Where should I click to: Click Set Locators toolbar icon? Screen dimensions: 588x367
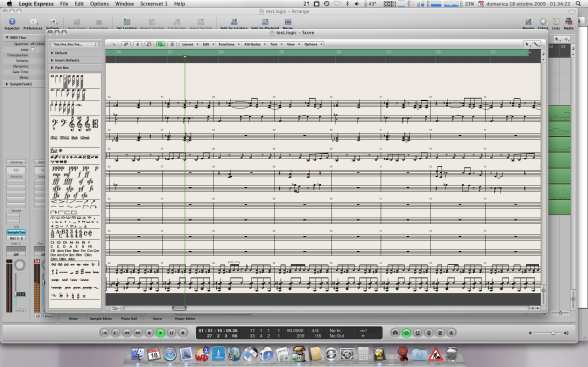[126, 23]
